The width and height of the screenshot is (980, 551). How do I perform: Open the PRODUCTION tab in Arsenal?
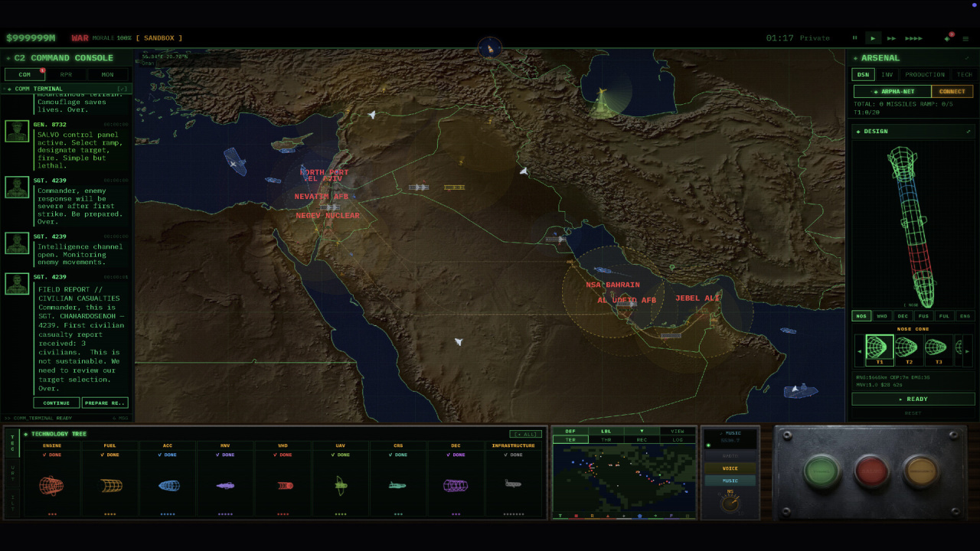click(925, 74)
